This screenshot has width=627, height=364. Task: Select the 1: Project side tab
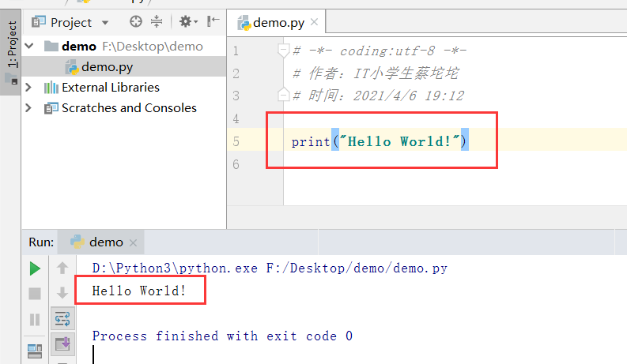[11, 52]
